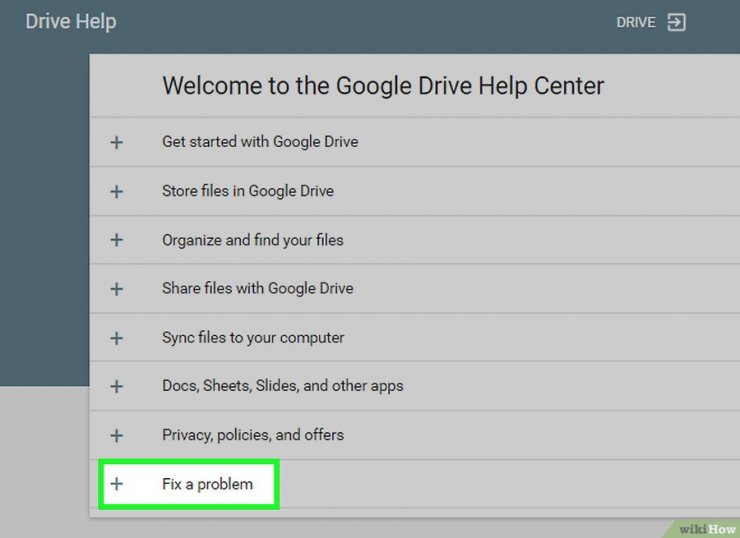
Task: Open 'Organize and find your files' topic
Action: (x=252, y=240)
